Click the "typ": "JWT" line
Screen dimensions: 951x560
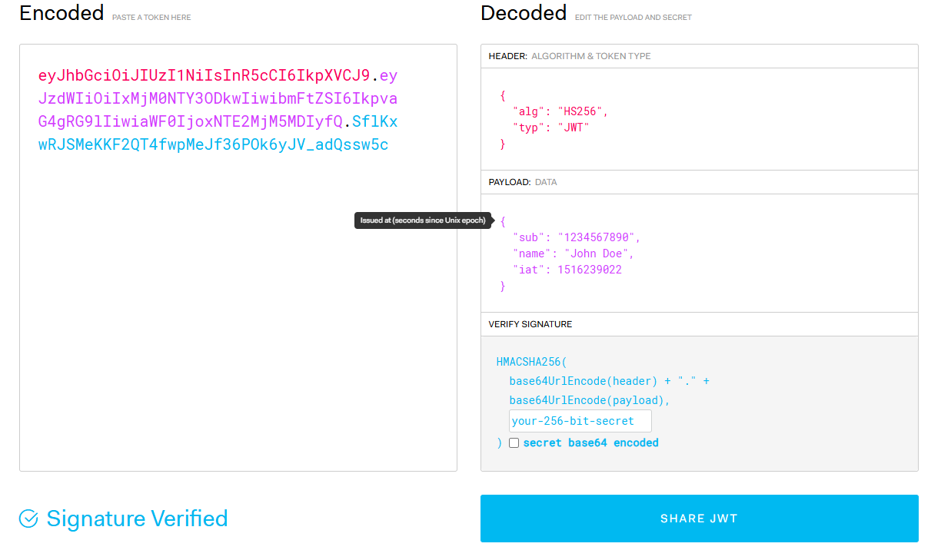(550, 128)
